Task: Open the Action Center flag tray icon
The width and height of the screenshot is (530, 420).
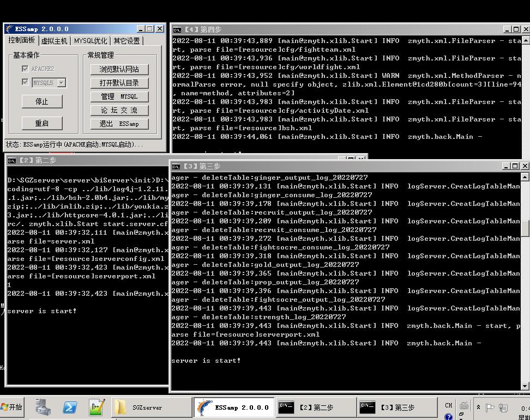Action: click(490, 408)
